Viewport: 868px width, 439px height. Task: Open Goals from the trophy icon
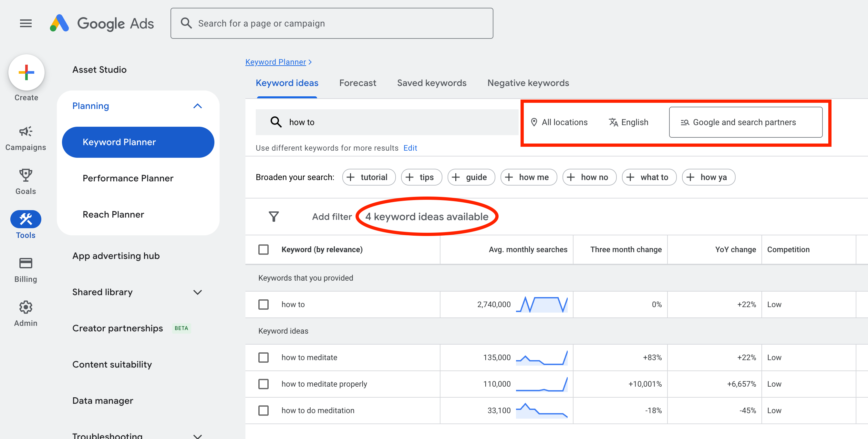point(26,175)
